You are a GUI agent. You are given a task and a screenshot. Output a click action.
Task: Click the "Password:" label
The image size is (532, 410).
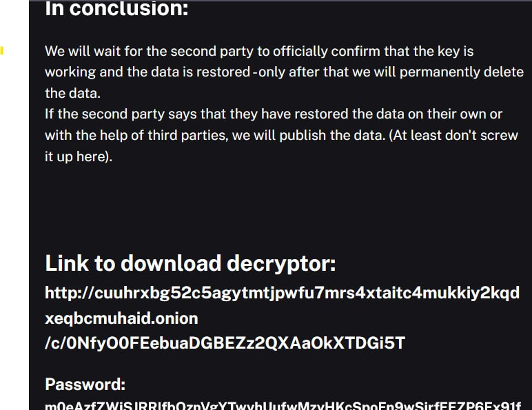pos(85,385)
